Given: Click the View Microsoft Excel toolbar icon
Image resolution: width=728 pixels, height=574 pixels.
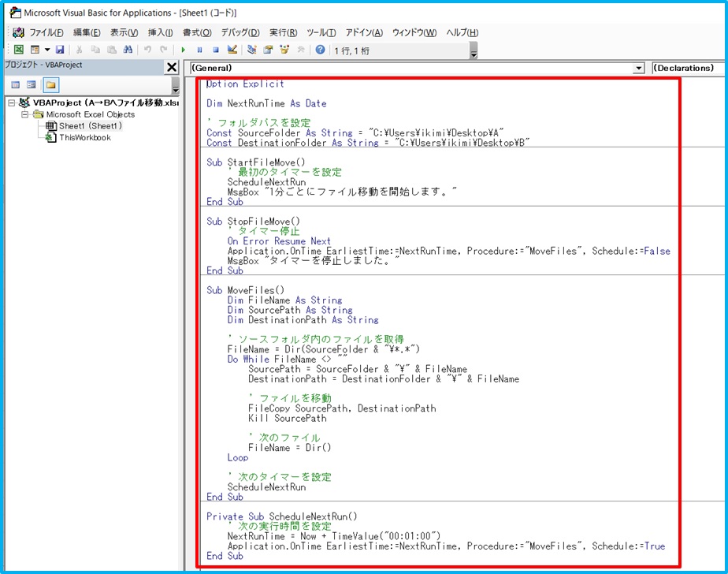Looking at the screenshot, I should [19, 50].
